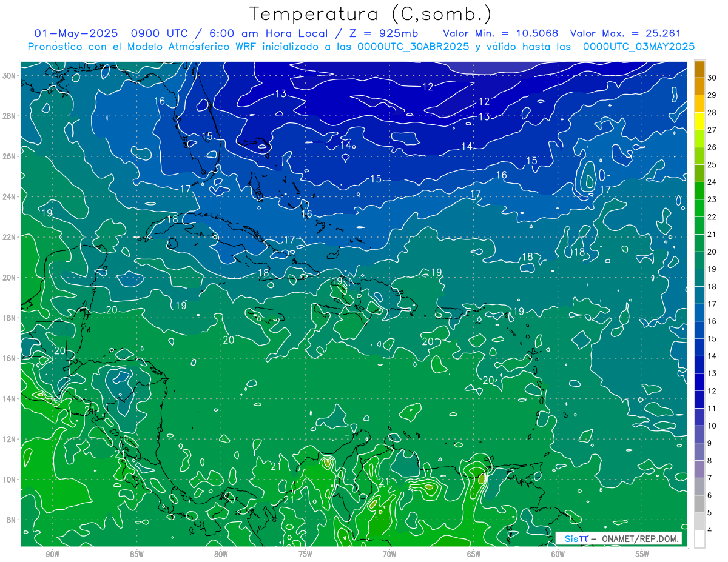The height and width of the screenshot is (562, 728).
Task: Click the '27' label on the color scale
Action: pos(712,130)
